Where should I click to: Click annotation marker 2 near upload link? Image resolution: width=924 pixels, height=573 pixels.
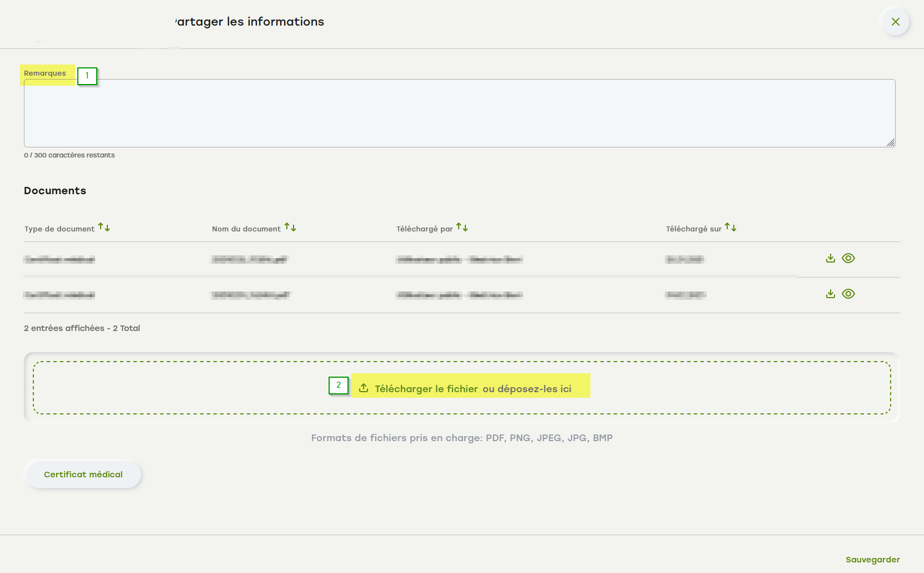339,386
